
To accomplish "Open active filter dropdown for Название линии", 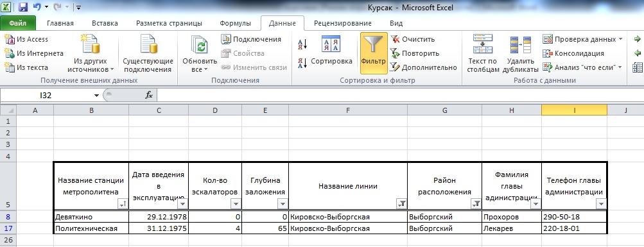I will click(x=401, y=204).
